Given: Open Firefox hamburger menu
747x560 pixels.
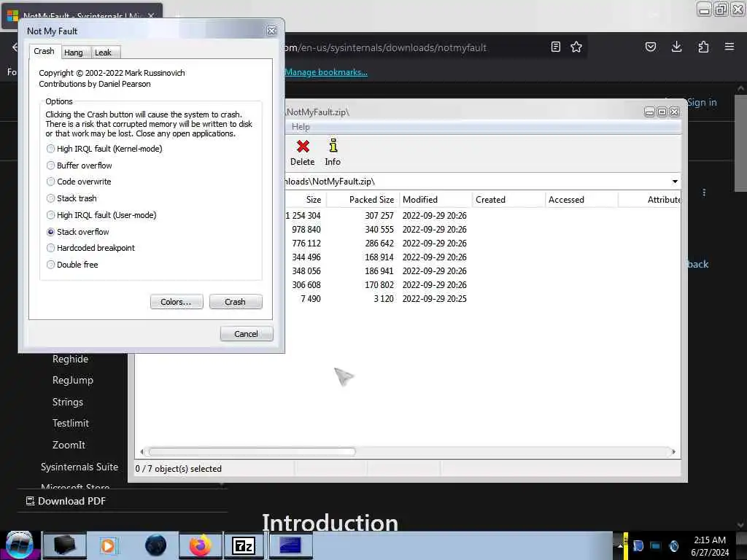Looking at the screenshot, I should pyautogui.click(x=729, y=47).
